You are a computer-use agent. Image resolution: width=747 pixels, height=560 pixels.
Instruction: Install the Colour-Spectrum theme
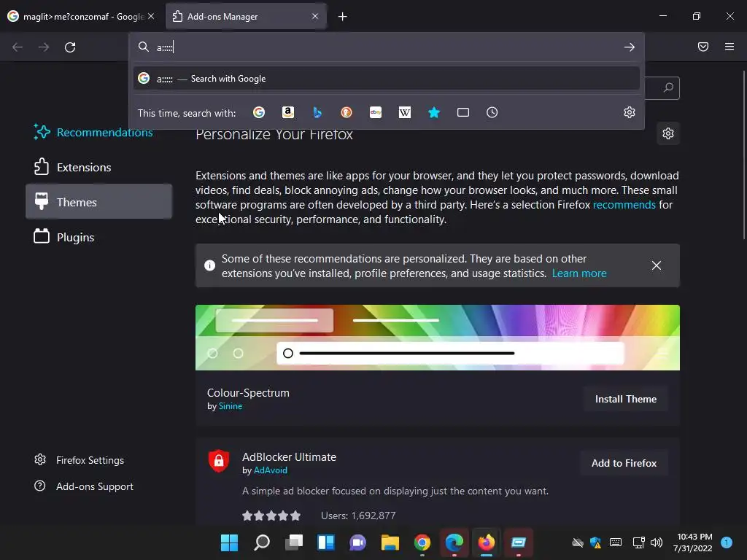click(625, 399)
